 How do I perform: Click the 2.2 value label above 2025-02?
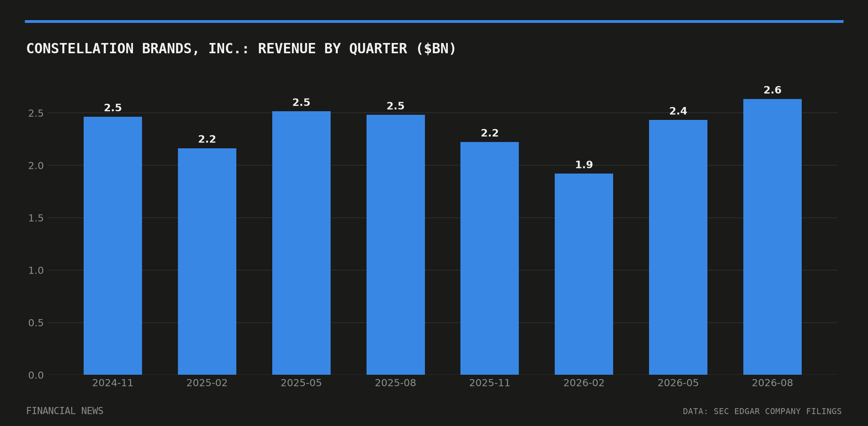click(x=207, y=139)
